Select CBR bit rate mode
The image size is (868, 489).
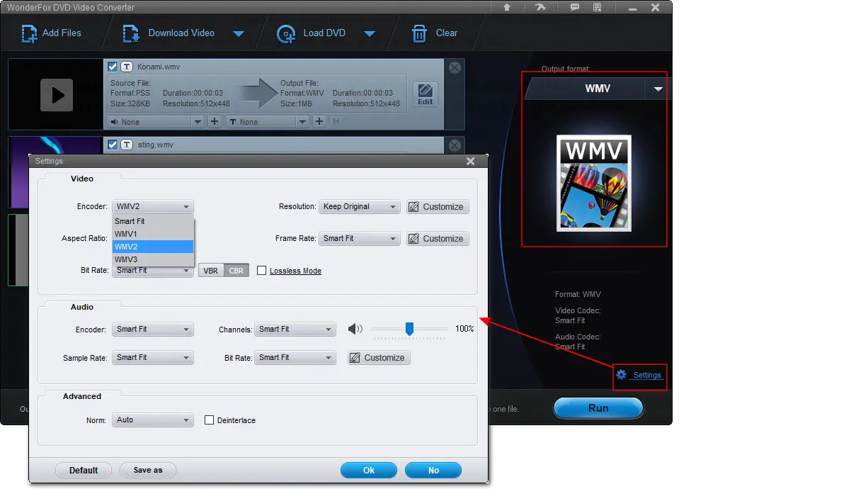(236, 271)
